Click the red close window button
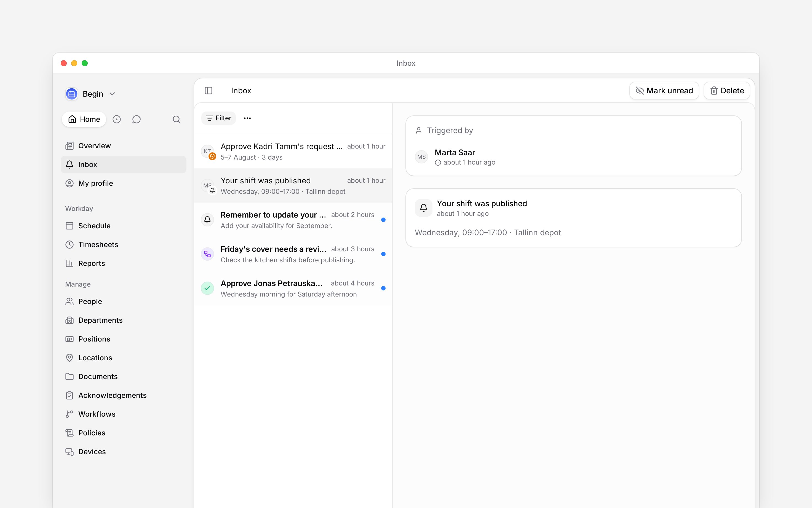 [64, 63]
